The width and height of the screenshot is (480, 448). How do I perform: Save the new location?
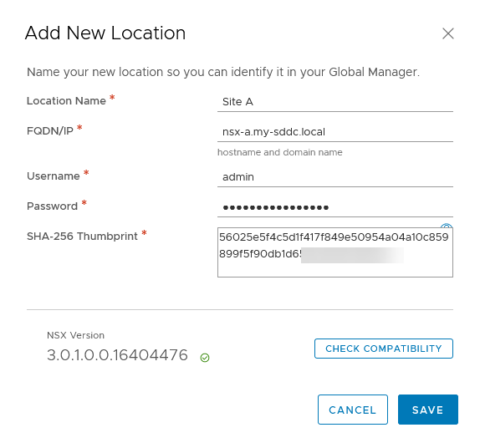point(428,410)
